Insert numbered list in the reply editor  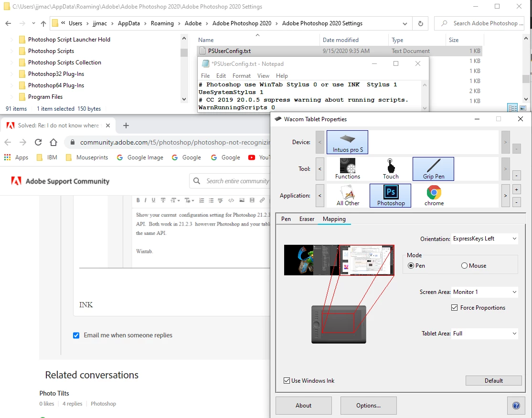click(x=202, y=200)
